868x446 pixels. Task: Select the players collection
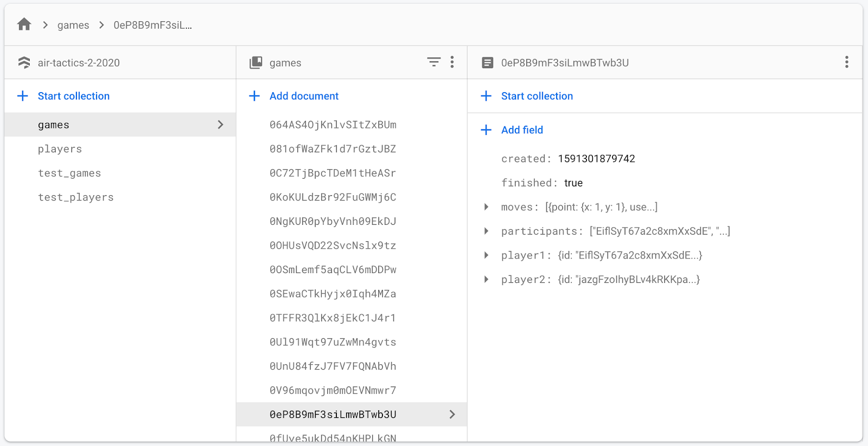[x=60, y=149]
